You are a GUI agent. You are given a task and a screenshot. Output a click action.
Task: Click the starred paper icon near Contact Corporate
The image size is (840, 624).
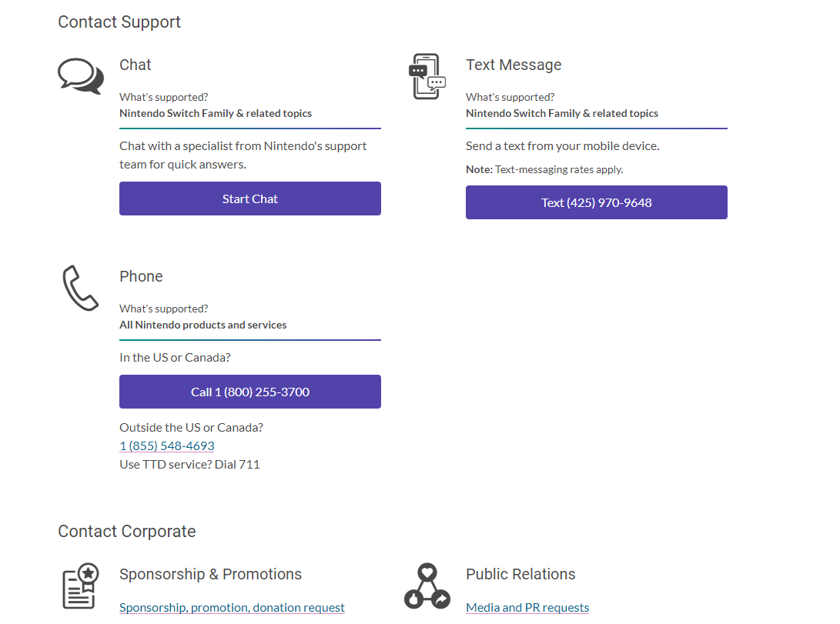[x=80, y=586]
